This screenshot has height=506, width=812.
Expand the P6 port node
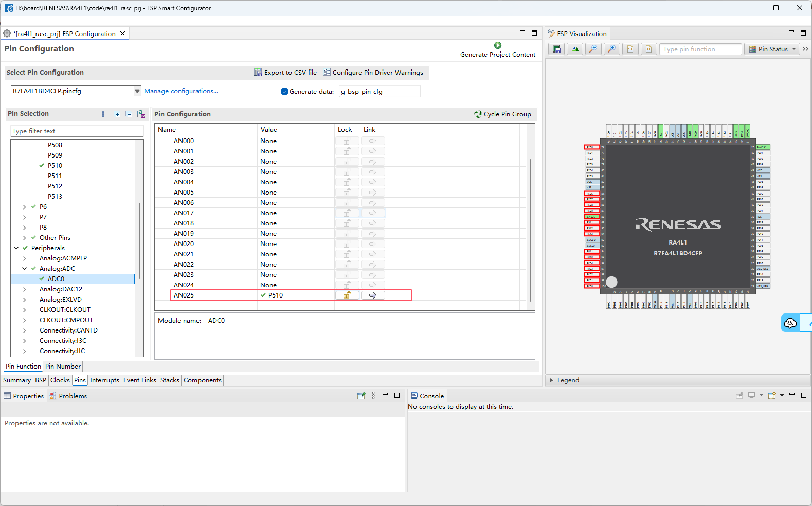pyautogui.click(x=25, y=207)
